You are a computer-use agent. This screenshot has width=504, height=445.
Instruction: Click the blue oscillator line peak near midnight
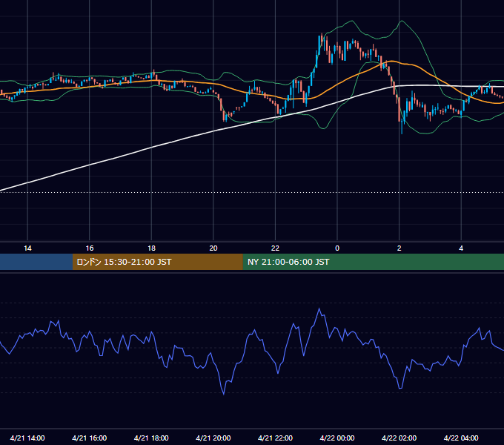(319, 309)
